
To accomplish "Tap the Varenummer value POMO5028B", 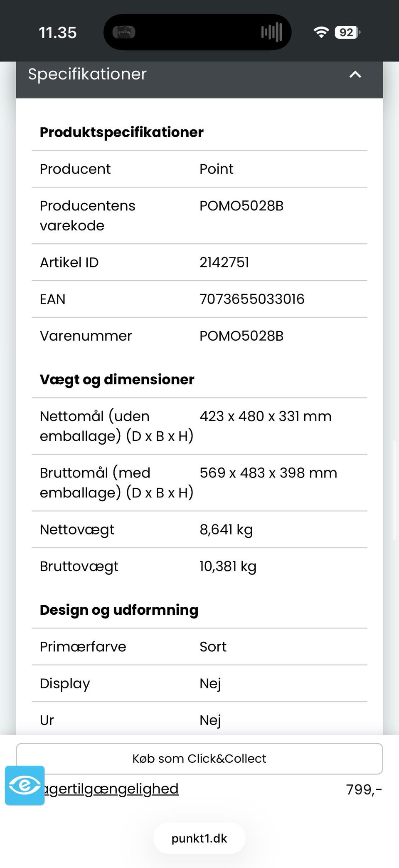I will point(241,336).
